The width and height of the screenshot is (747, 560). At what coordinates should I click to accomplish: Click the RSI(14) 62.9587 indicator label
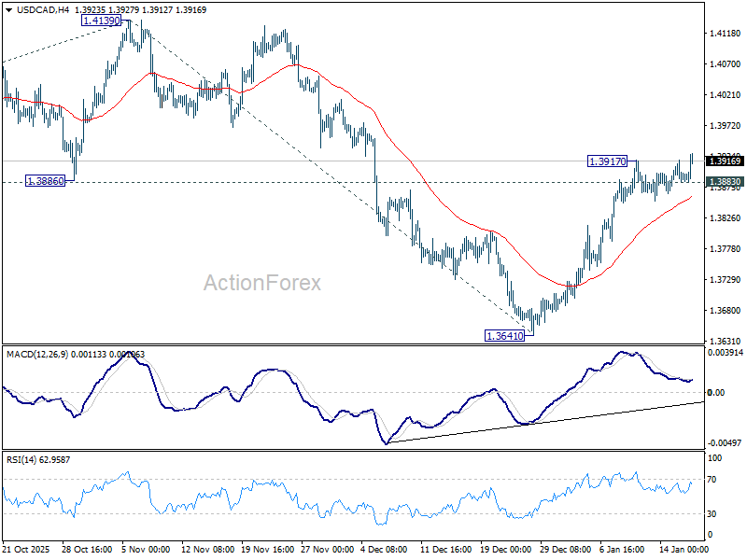click(x=37, y=457)
